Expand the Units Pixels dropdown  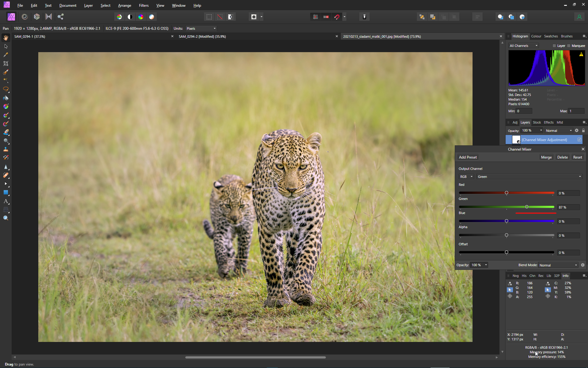pos(201,29)
